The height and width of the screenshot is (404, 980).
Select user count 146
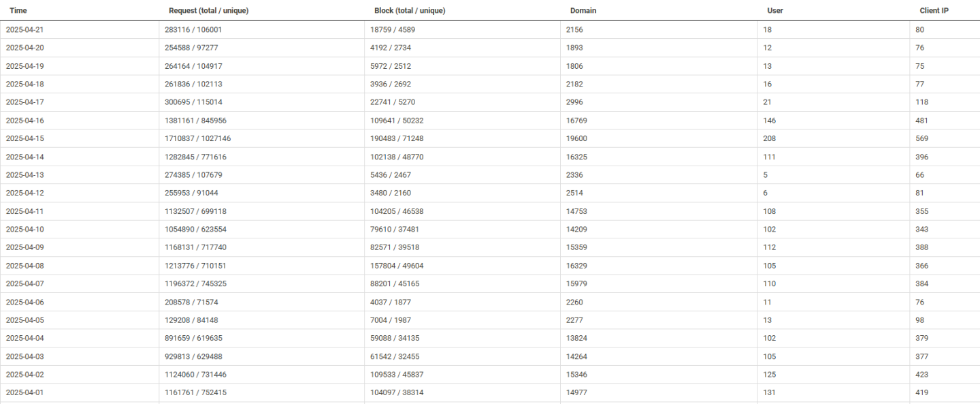[x=769, y=121]
